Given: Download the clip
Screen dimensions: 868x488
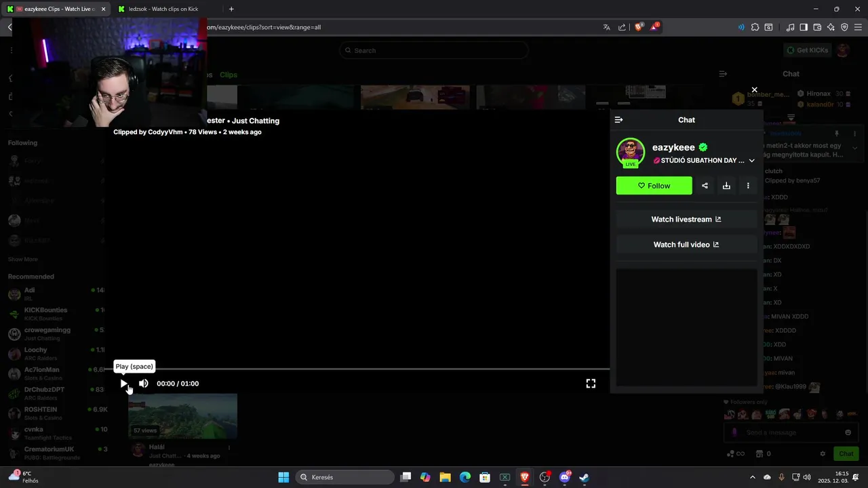Looking at the screenshot, I should [x=726, y=186].
